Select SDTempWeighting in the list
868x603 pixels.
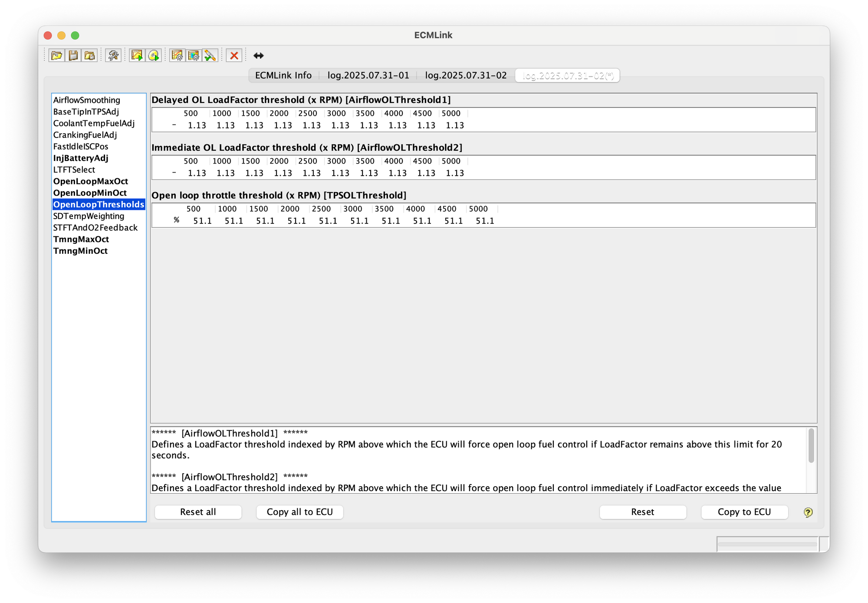pos(99,216)
